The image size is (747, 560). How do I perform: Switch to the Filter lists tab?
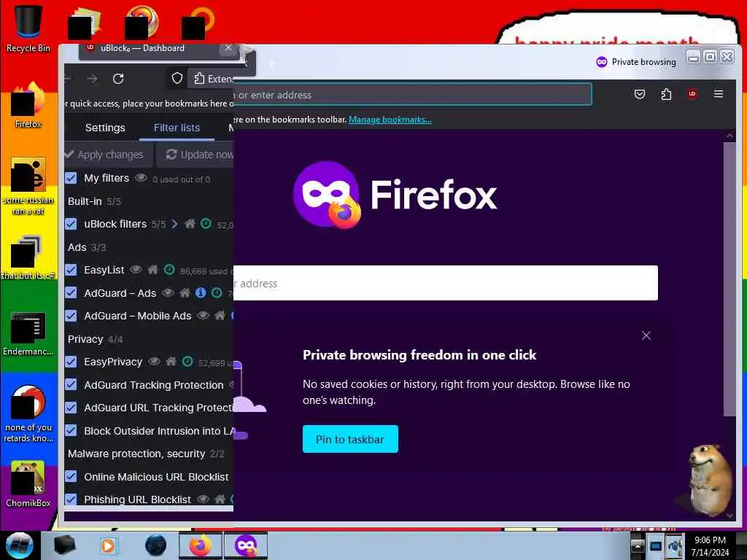177,128
